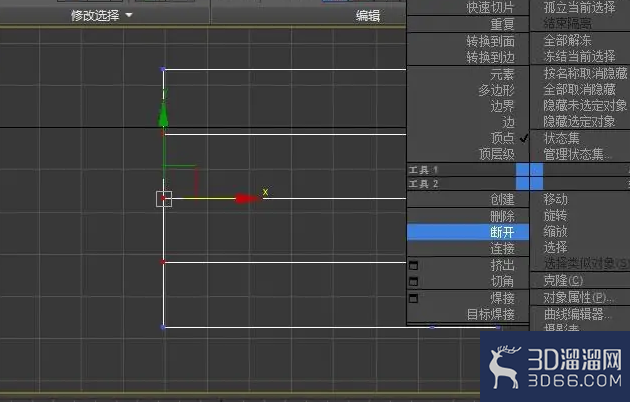Screen dimensions: 630x402
Task: Return to 顶层级 in quad menu
Action: 496,154
